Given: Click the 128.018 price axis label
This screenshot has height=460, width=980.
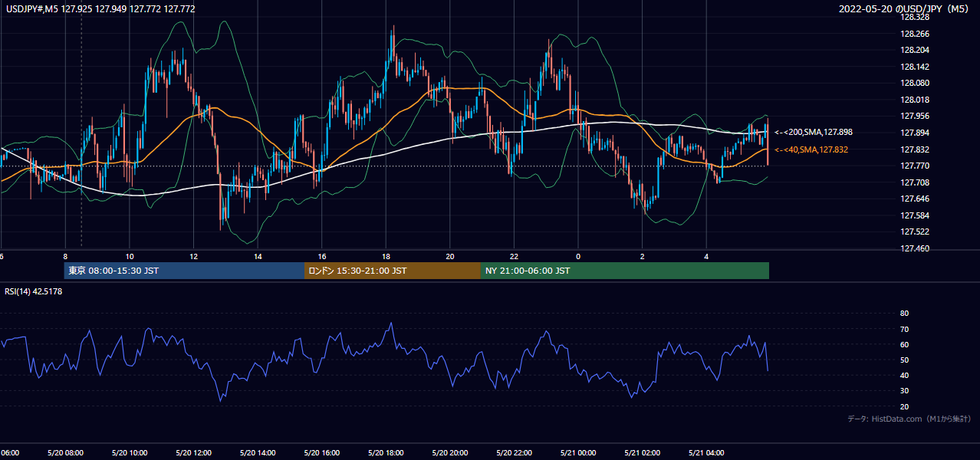Looking at the screenshot, I should click(916, 100).
